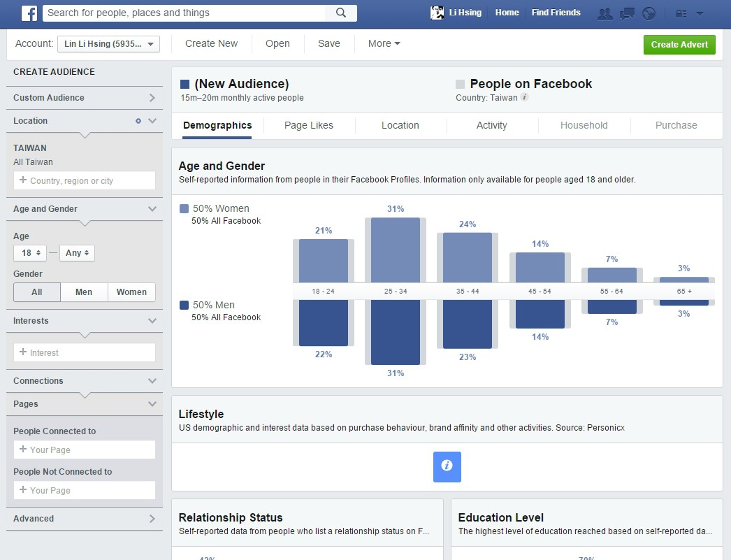Switch to the Purchase tab
The image size is (731, 560).
tap(676, 125)
